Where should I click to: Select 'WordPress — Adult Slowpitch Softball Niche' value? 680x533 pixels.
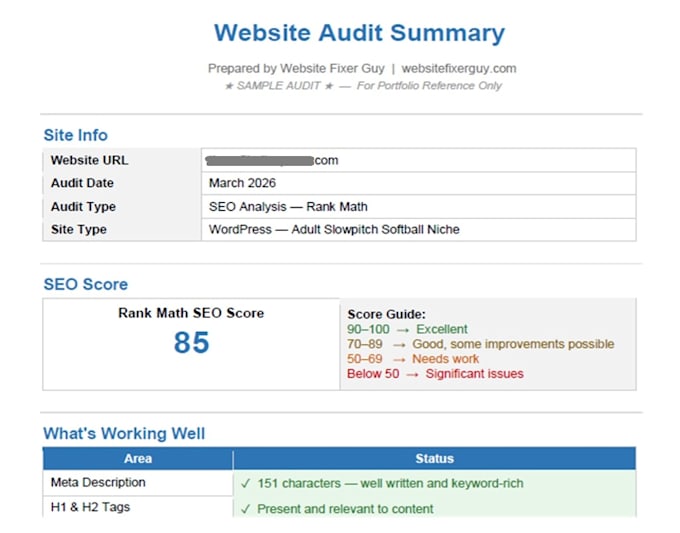334,229
